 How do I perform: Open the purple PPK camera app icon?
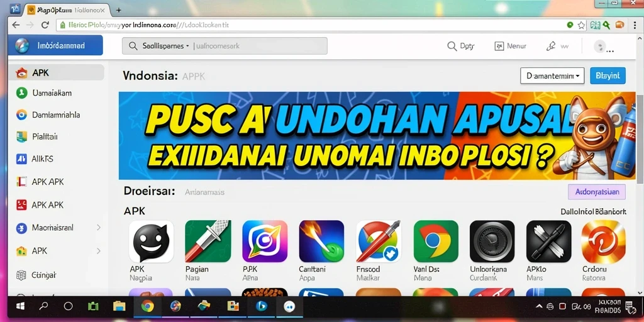(x=265, y=241)
